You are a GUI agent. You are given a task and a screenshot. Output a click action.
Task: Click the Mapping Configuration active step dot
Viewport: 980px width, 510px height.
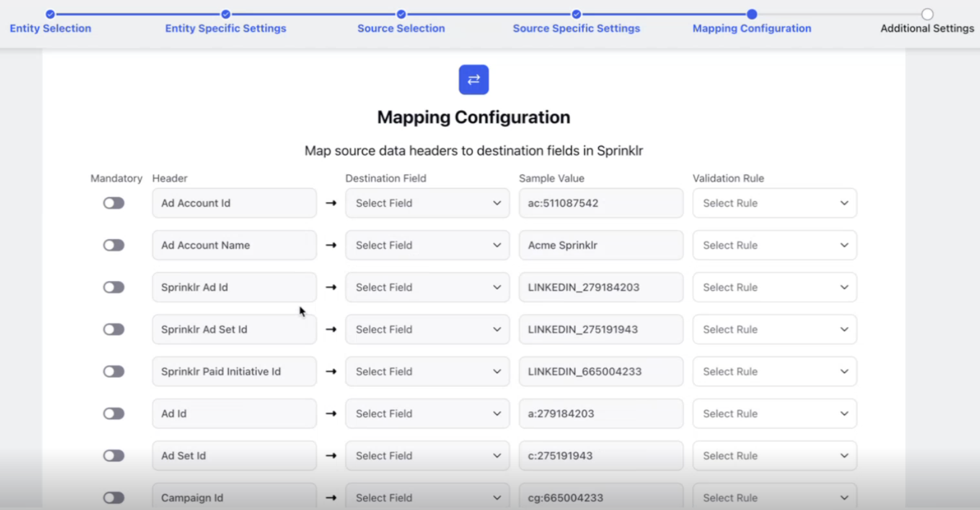pyautogui.click(x=752, y=14)
